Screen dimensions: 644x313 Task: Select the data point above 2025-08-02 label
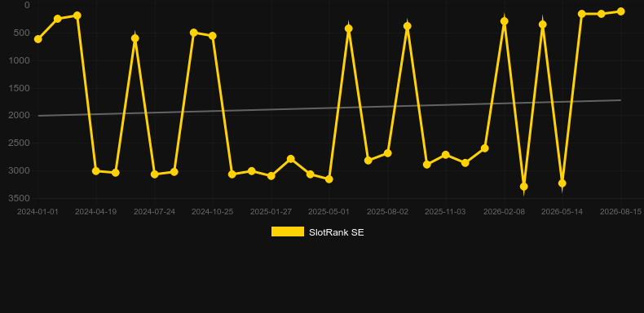387,152
